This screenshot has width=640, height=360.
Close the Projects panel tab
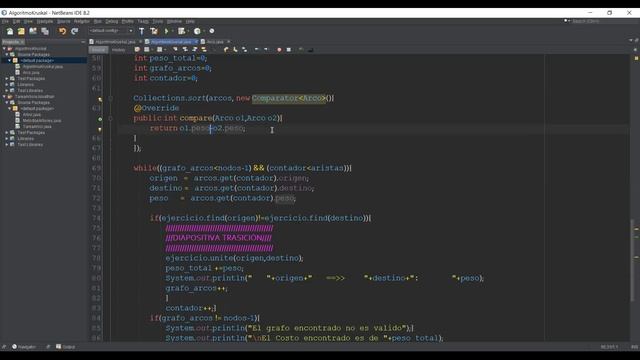[x=22, y=42]
